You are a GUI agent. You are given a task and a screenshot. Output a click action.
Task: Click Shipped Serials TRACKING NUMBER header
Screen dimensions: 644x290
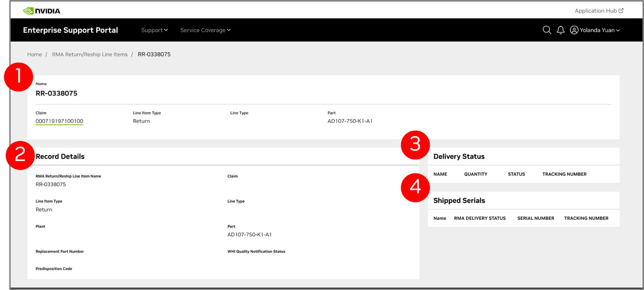(x=586, y=218)
